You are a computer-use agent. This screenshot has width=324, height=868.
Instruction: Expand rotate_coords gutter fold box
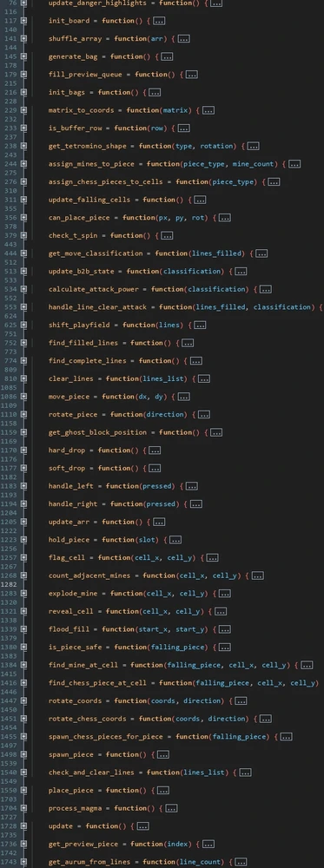pyautogui.click(x=23, y=700)
